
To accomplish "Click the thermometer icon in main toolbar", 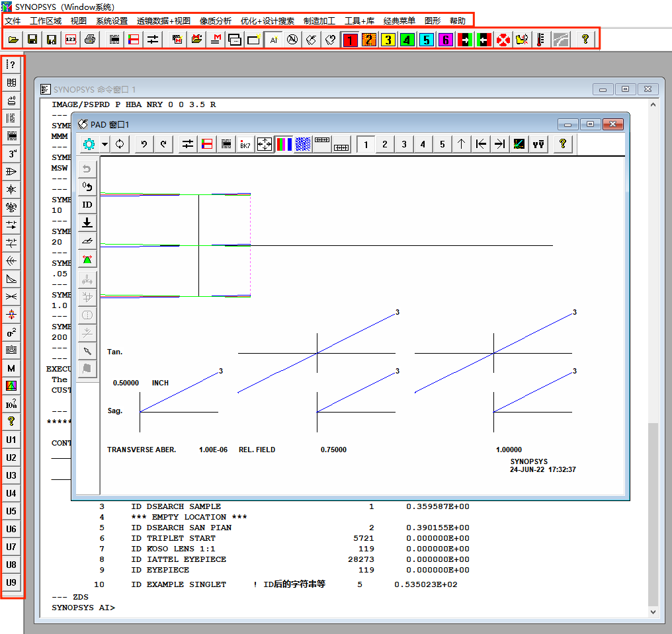I will click(541, 40).
